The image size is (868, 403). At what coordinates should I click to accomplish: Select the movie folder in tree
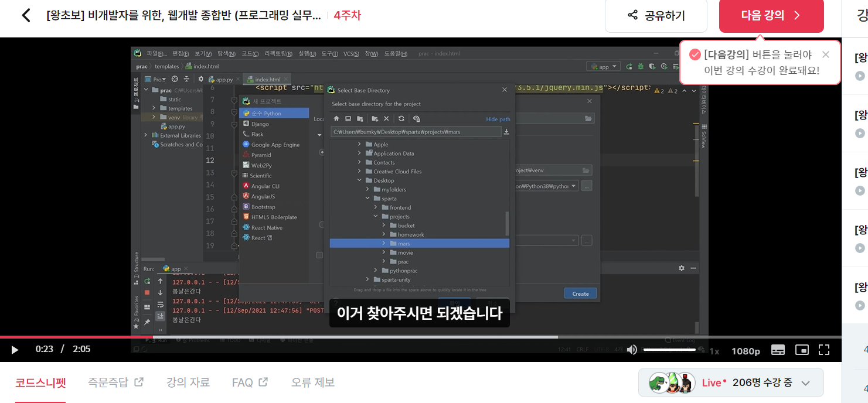[x=406, y=252]
